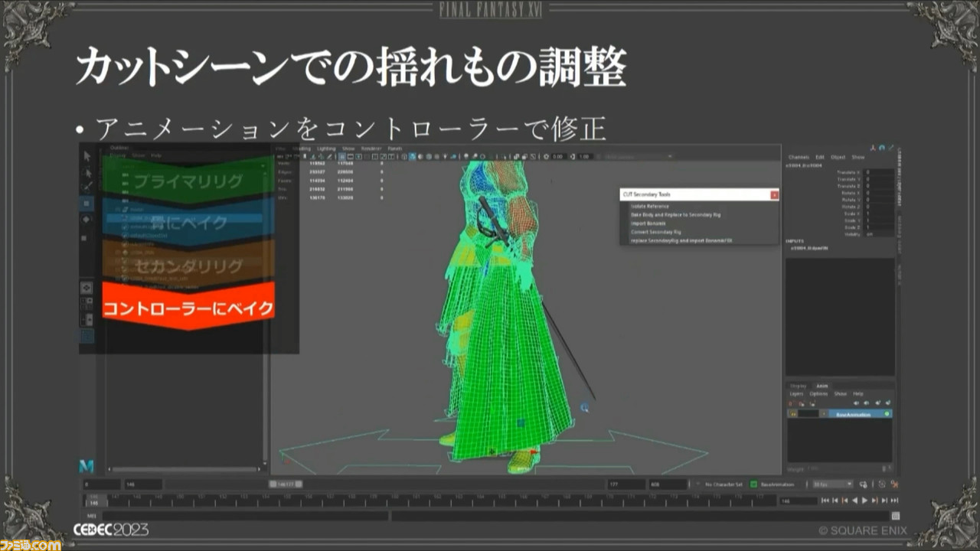This screenshot has width=980, height=551.
Task: Open the Renderer menu in viewport panel
Action: pyautogui.click(x=371, y=148)
